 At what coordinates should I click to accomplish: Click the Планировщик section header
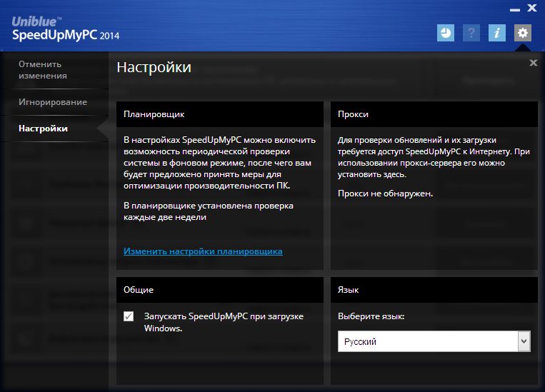(x=220, y=114)
